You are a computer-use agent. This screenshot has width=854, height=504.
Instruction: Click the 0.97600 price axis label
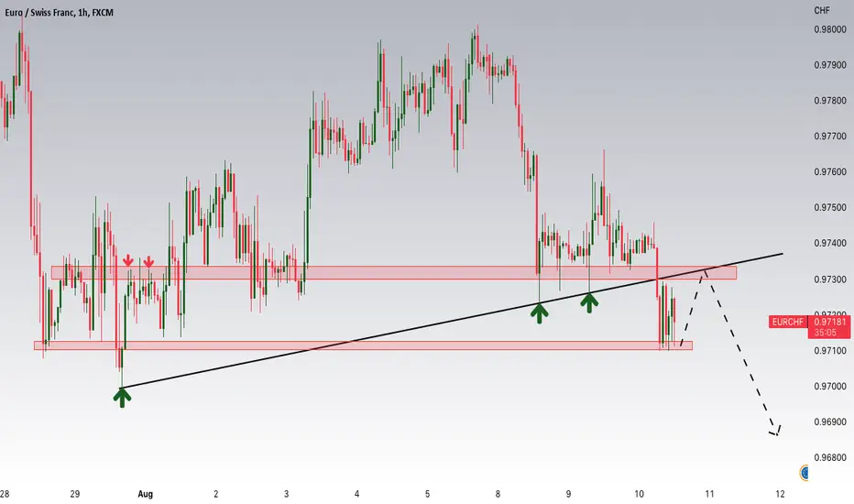pyautogui.click(x=830, y=172)
